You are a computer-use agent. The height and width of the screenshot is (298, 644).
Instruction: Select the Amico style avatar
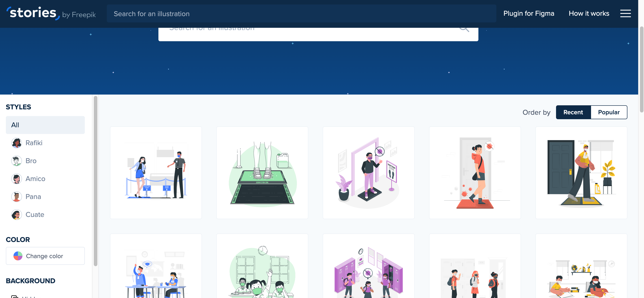coord(17,179)
